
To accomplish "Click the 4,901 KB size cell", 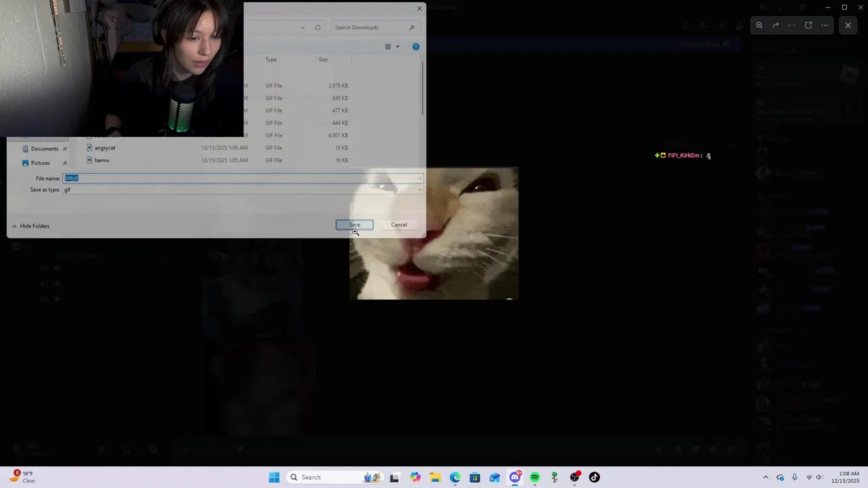I will click(x=338, y=136).
